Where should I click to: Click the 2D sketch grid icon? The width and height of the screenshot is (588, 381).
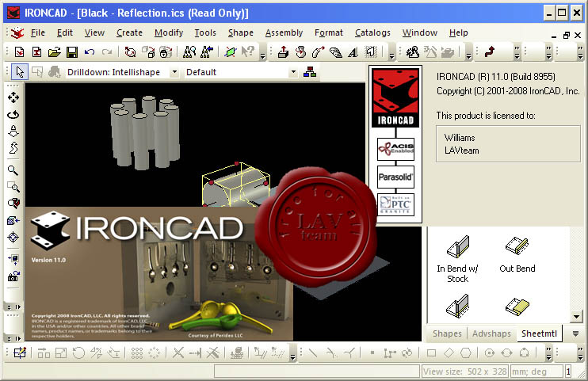pyautogui.click(x=20, y=352)
